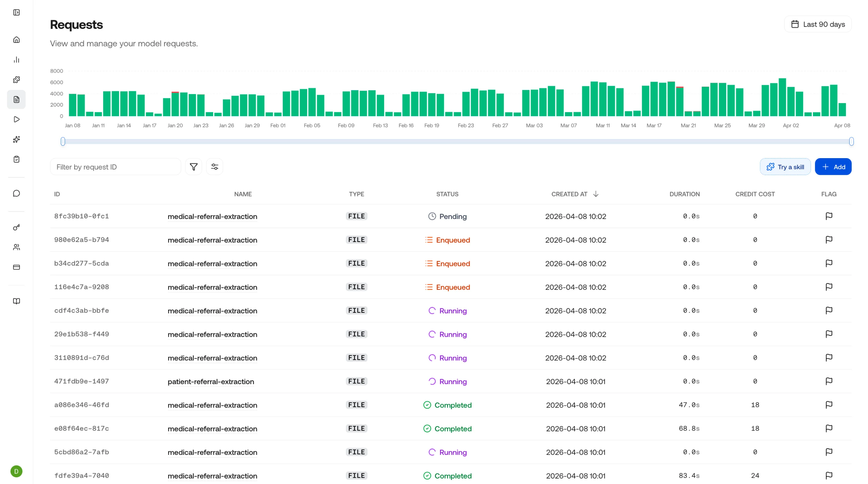Sort by the STATUS column header
Screen dimensions: 868x484
tap(447, 194)
